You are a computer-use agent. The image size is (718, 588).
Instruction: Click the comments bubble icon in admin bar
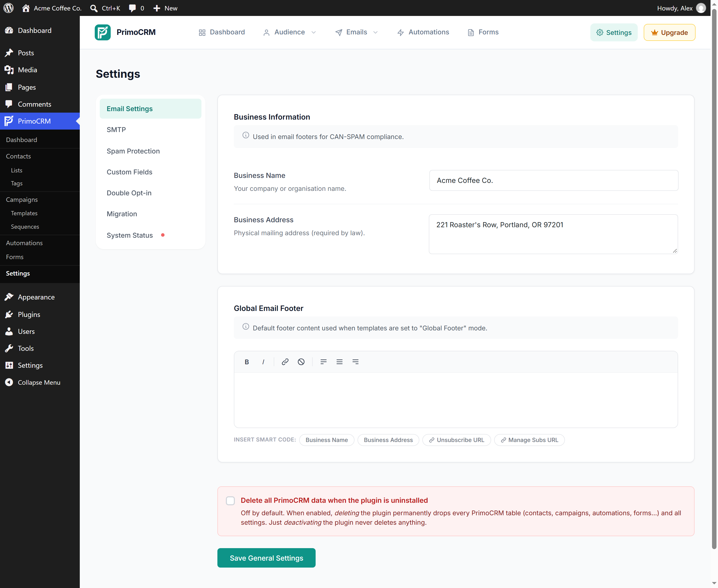(x=132, y=8)
